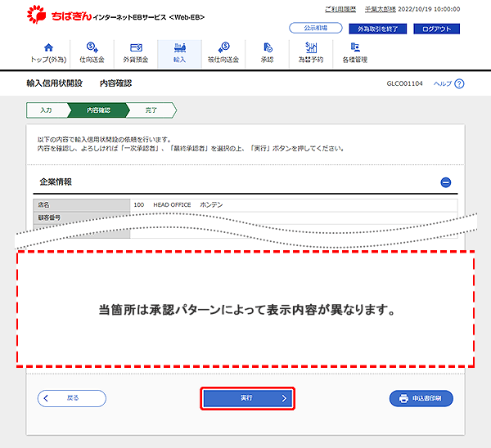Image resolution: width=491 pixels, height=448 pixels.
Task: Select the 仕向送金 remittance icon
Action: (x=92, y=47)
